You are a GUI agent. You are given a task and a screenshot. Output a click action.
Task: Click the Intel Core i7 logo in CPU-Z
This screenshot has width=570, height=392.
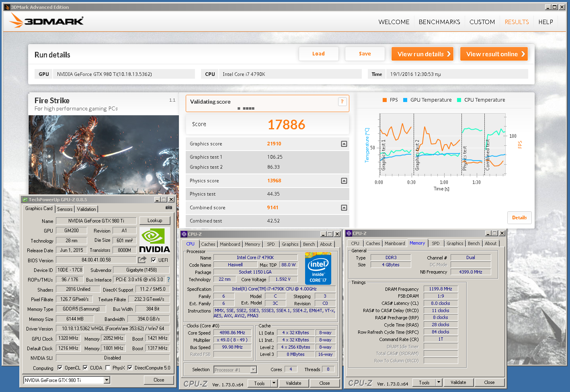click(318, 268)
